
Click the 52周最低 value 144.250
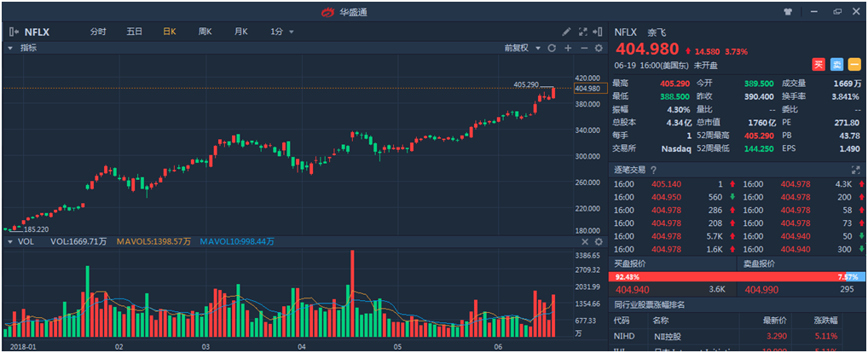759,148
